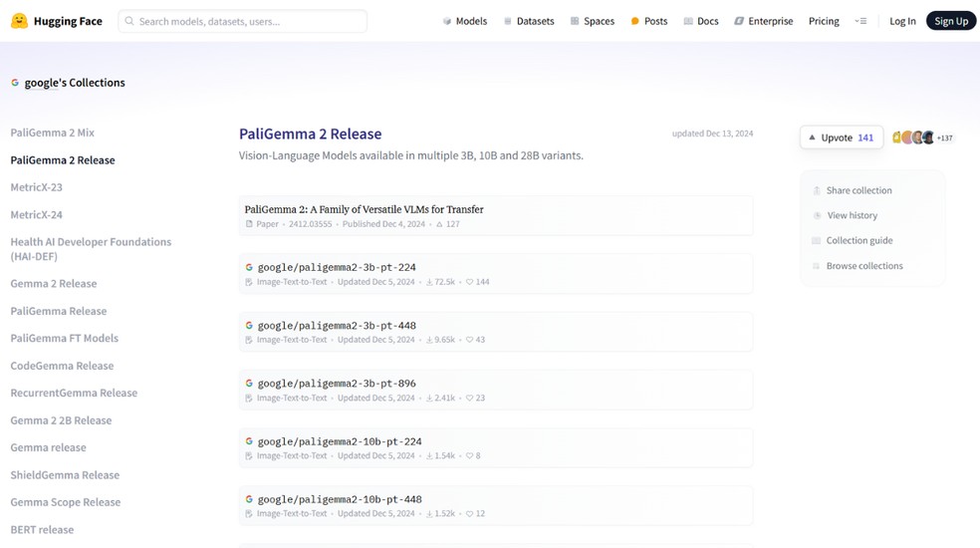
Task: Upvote the PaliGemma 2 Release collection
Action: coord(842,137)
